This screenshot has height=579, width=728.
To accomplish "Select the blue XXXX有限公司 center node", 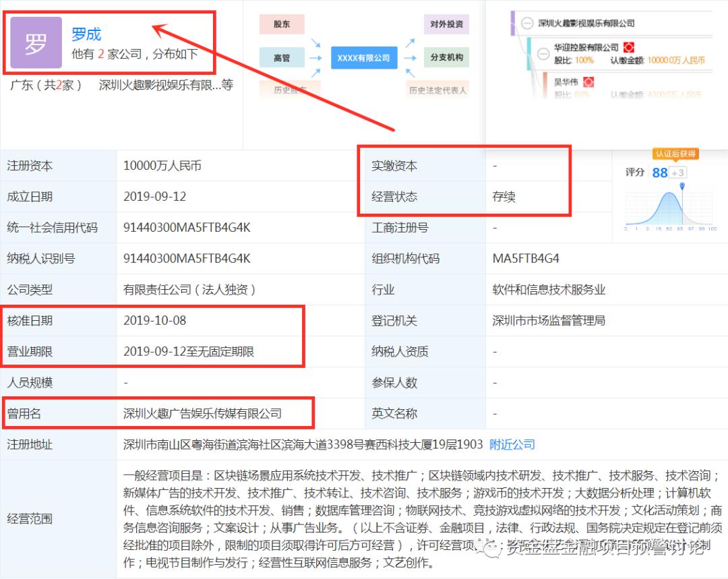I will point(363,57).
